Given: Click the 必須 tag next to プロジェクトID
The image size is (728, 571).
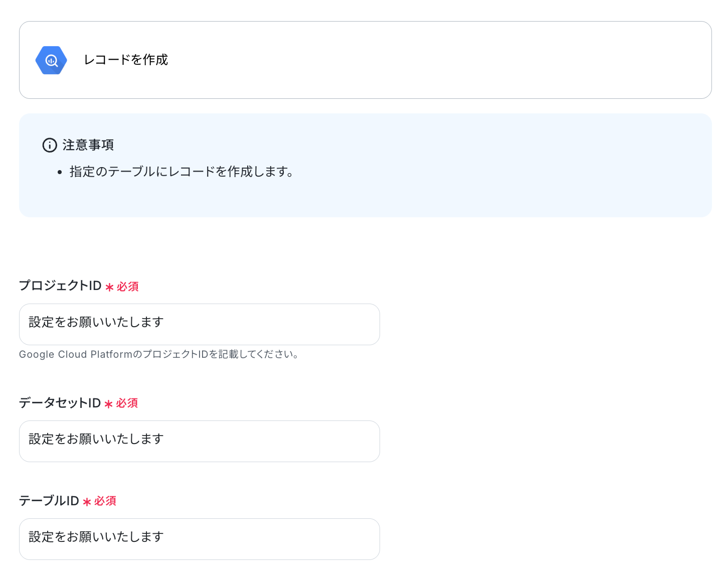Looking at the screenshot, I should [128, 287].
